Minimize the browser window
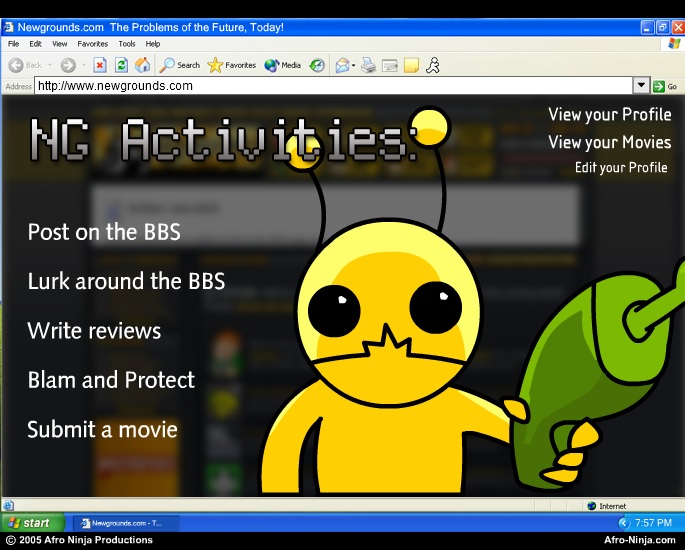685x550 pixels. tap(647, 28)
